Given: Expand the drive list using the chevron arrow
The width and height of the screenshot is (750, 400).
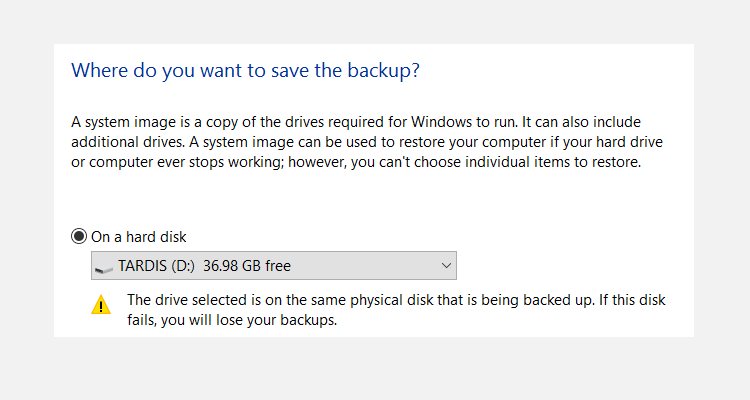Looking at the screenshot, I should (446, 266).
